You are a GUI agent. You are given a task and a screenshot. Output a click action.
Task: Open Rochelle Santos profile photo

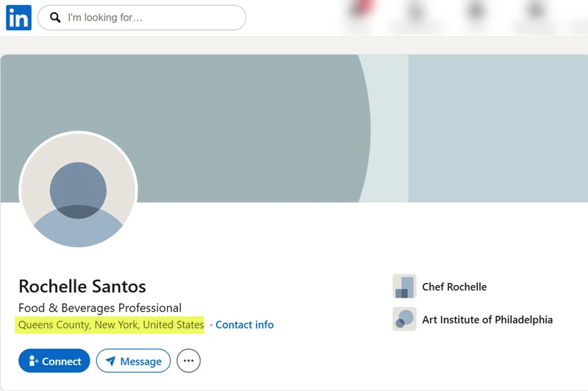tap(78, 190)
